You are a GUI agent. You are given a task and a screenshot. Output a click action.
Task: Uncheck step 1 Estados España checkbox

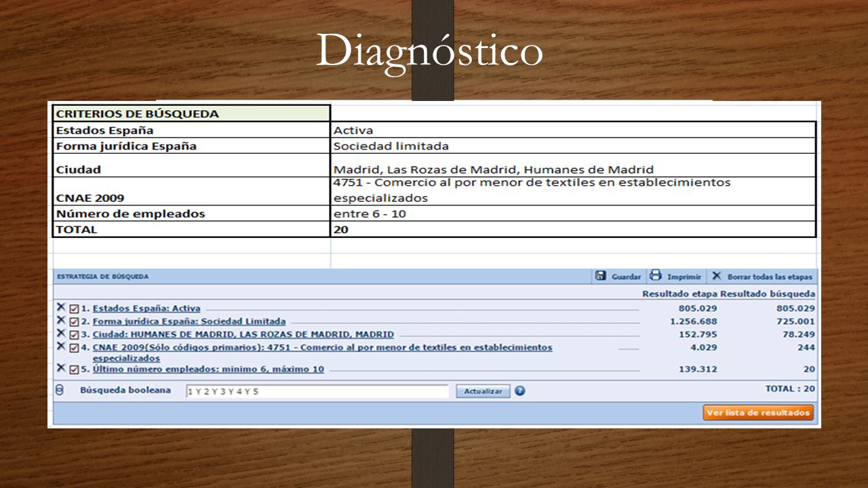(75, 309)
